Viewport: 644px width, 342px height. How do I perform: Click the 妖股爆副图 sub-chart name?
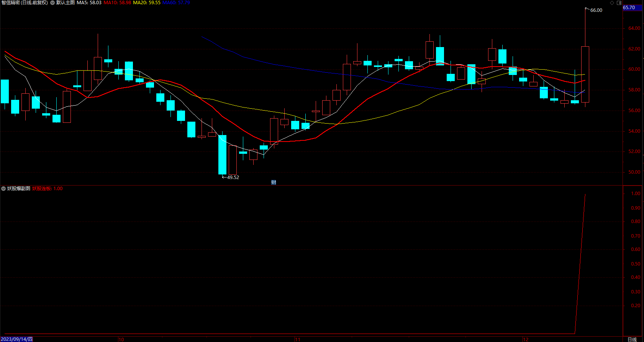coord(19,189)
